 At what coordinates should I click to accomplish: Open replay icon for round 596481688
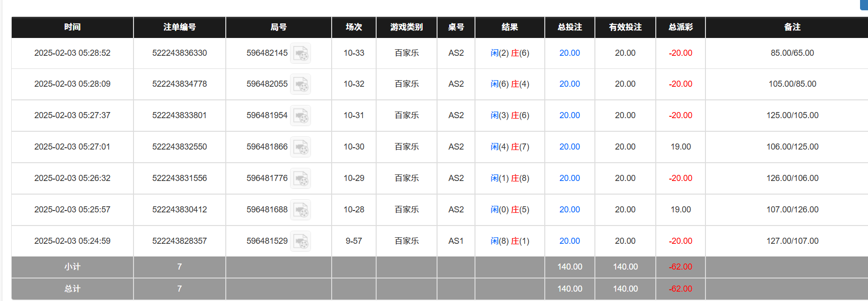(300, 210)
